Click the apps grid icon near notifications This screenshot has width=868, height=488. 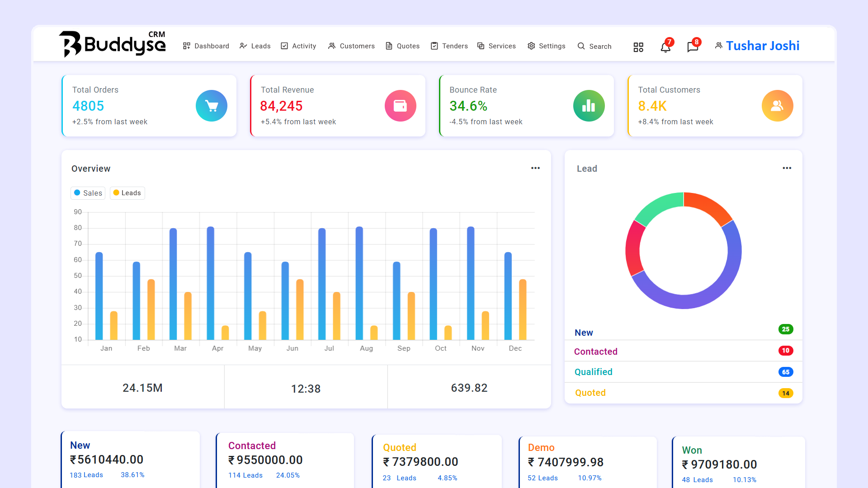(x=638, y=47)
